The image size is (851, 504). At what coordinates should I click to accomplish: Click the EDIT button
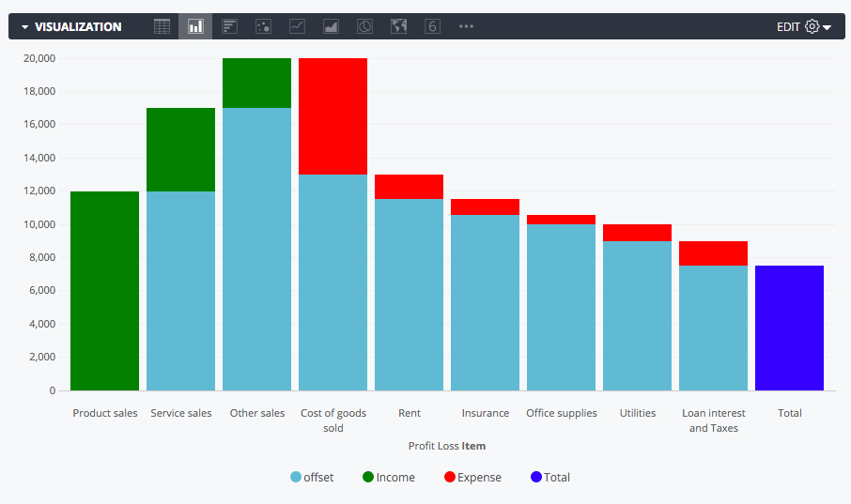(x=788, y=27)
